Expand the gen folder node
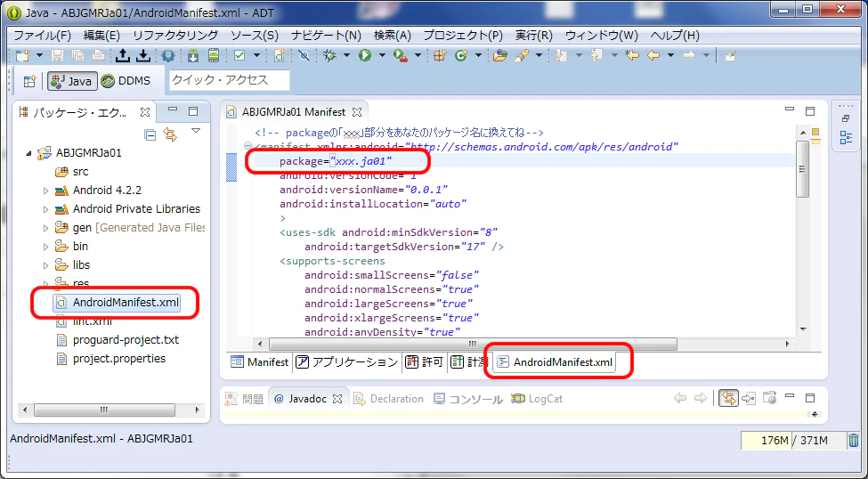The width and height of the screenshot is (868, 479). coord(46,228)
